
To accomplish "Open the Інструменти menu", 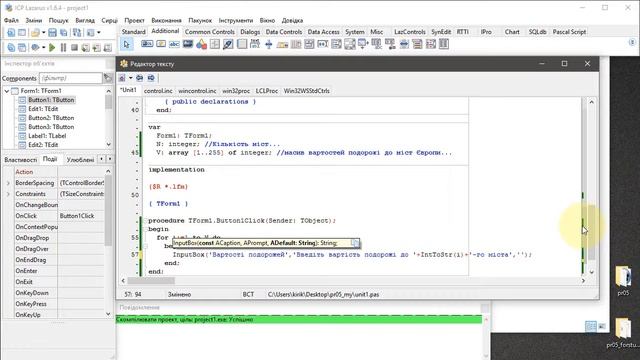I will pyautogui.click(x=236, y=20).
